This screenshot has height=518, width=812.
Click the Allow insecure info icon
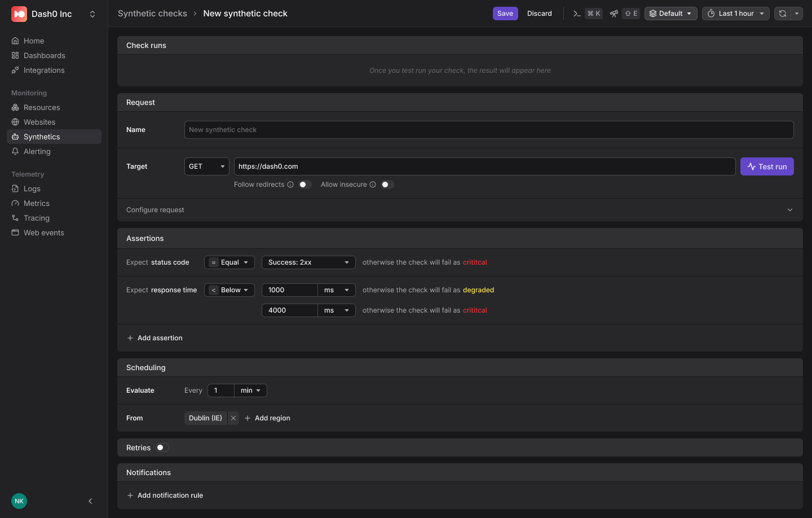(373, 185)
